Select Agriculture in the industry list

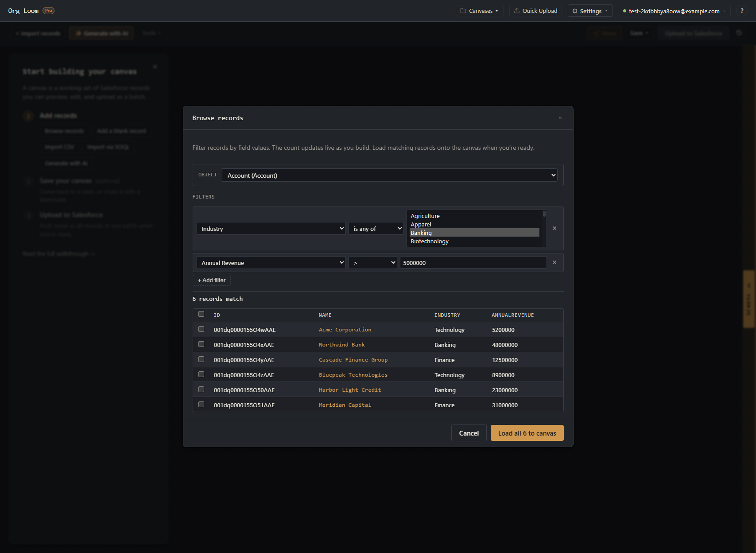click(474, 216)
